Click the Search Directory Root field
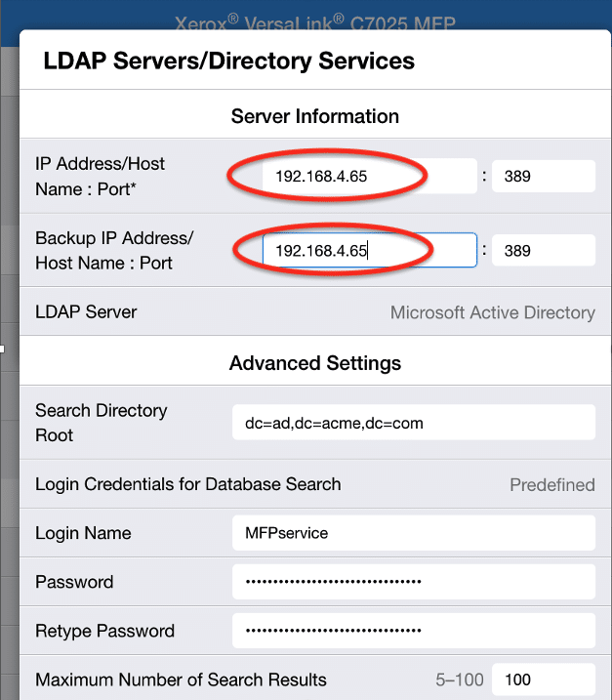 tap(413, 423)
